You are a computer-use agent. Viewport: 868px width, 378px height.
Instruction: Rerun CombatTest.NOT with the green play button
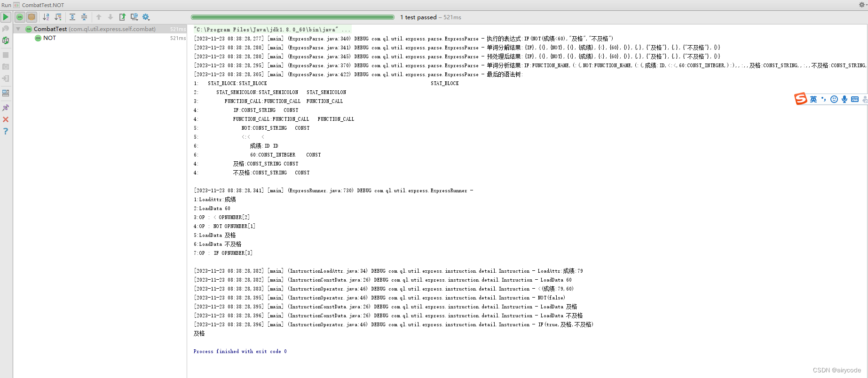point(6,17)
